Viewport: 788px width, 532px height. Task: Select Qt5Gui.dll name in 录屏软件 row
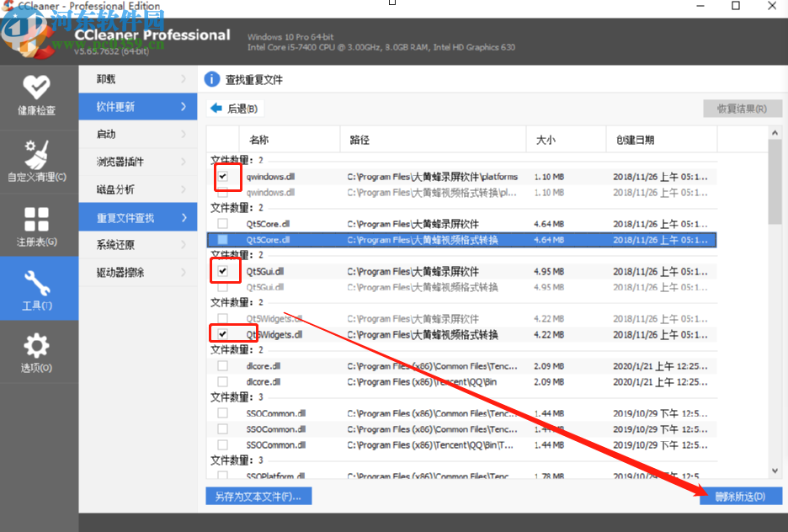(x=265, y=271)
